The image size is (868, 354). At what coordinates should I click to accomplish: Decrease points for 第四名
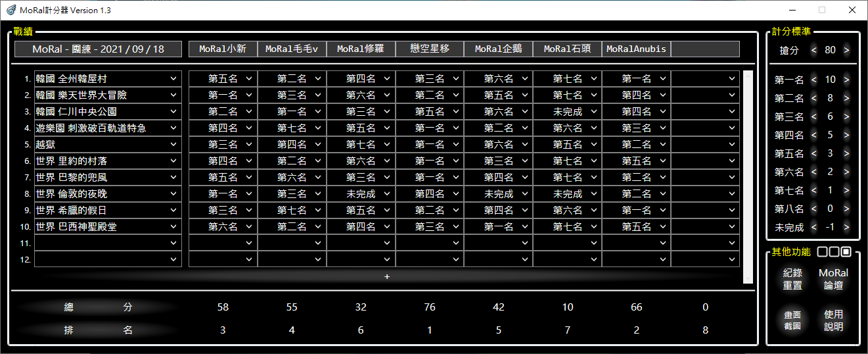(x=815, y=135)
